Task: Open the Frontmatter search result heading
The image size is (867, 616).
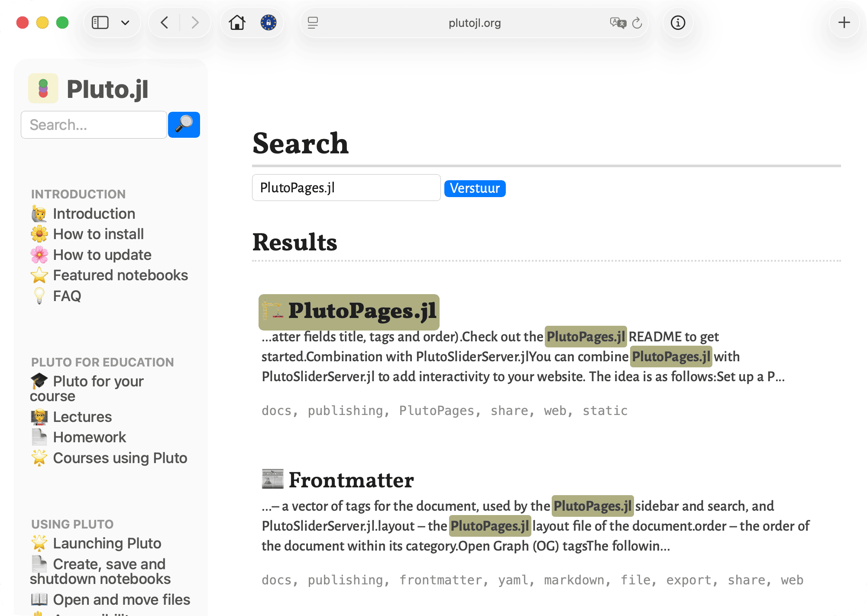Action: pyautogui.click(x=351, y=480)
